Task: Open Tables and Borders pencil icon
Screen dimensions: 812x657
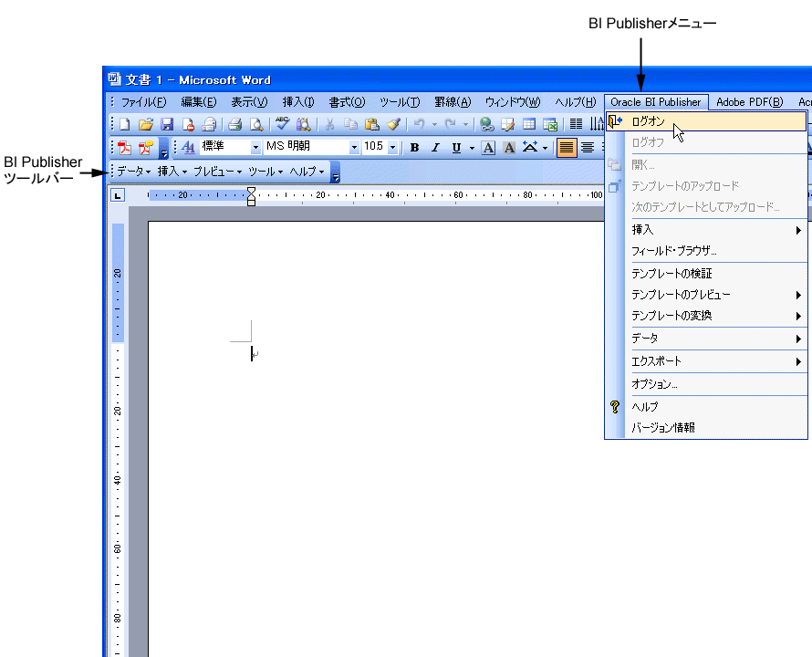Action: point(507,124)
